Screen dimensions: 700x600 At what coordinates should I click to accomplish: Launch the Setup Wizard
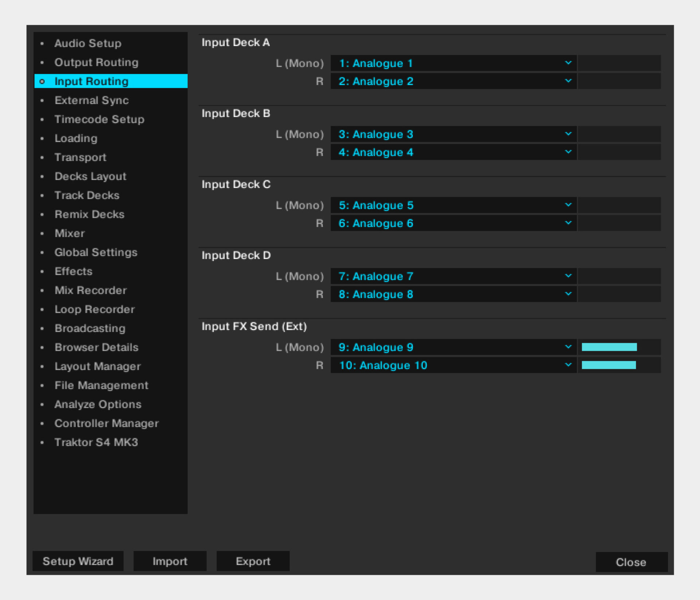point(78,561)
